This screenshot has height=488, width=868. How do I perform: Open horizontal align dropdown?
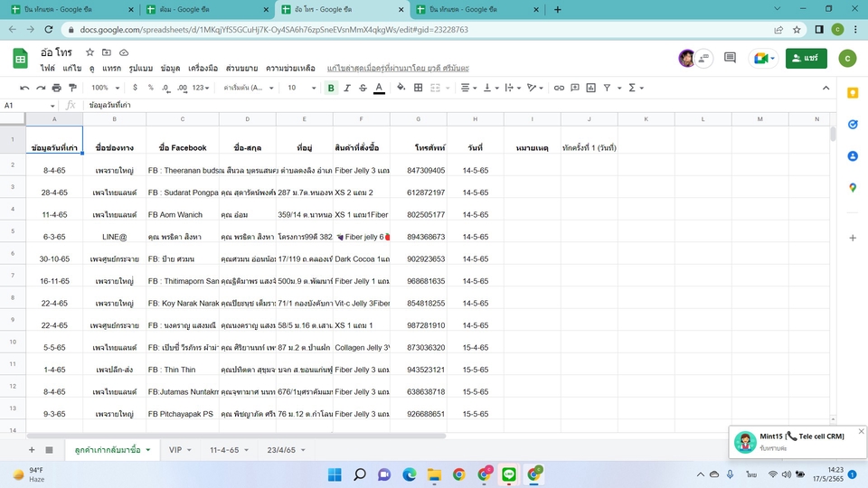pyautogui.click(x=469, y=88)
